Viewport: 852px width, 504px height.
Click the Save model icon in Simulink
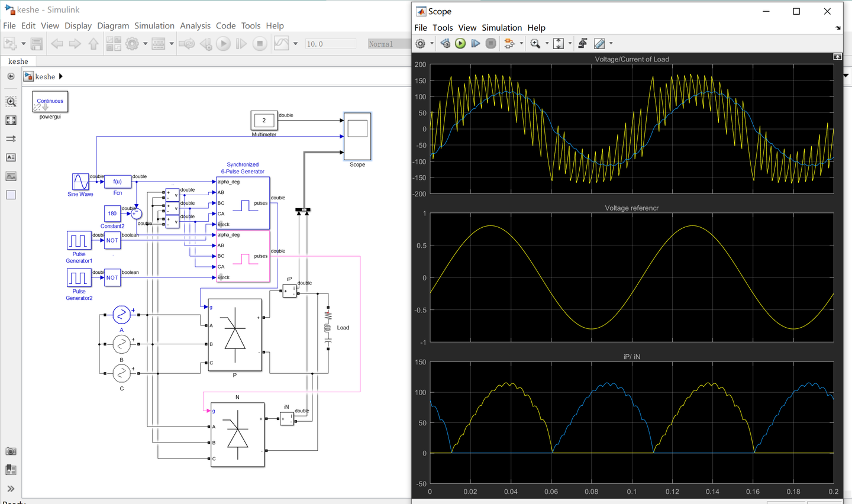[36, 43]
